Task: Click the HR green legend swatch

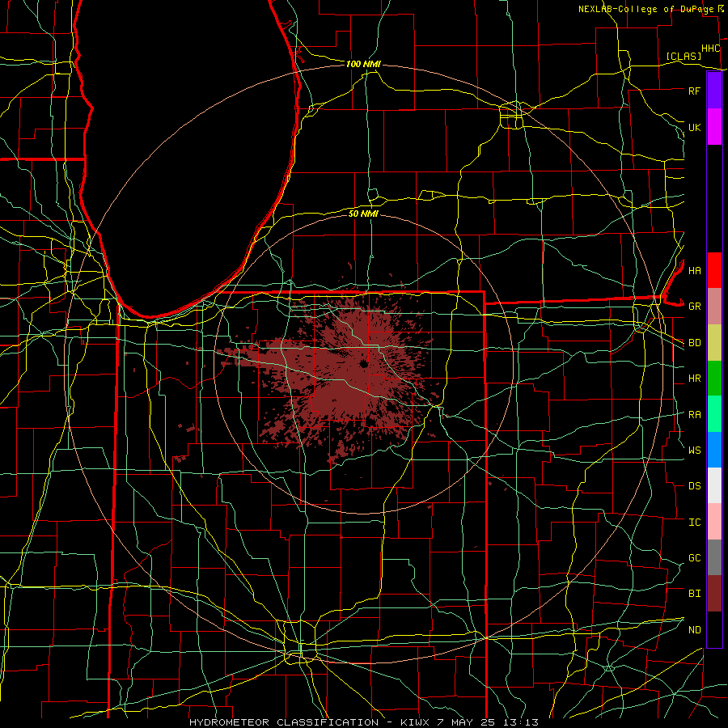Action: (714, 378)
